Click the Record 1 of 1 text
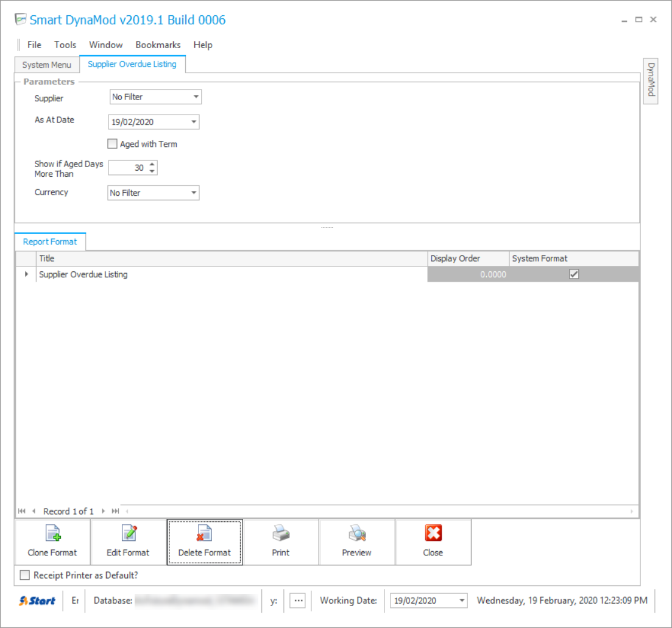 pyautogui.click(x=68, y=511)
